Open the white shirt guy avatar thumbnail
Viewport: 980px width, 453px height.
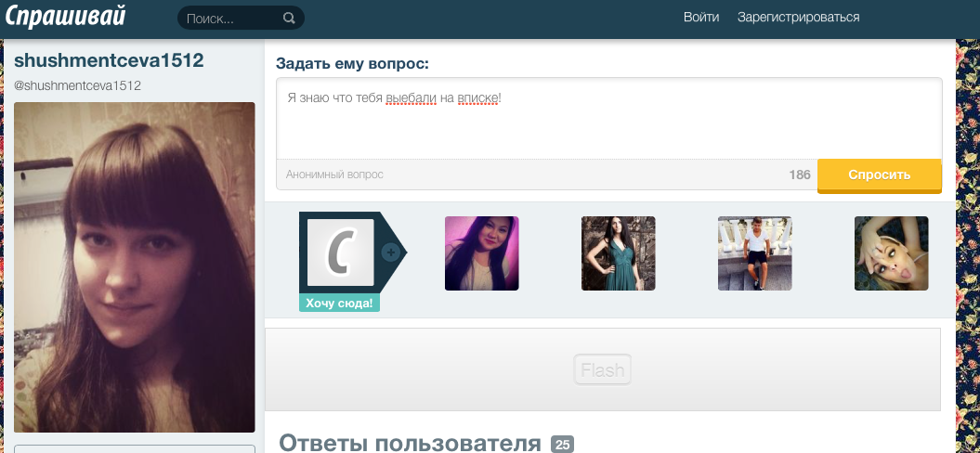click(x=754, y=253)
